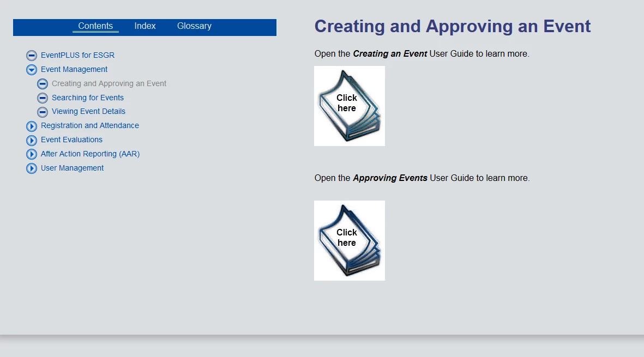Click the icon beside Viewing Event Details
Screen dimensions: 644x357
tap(43, 112)
